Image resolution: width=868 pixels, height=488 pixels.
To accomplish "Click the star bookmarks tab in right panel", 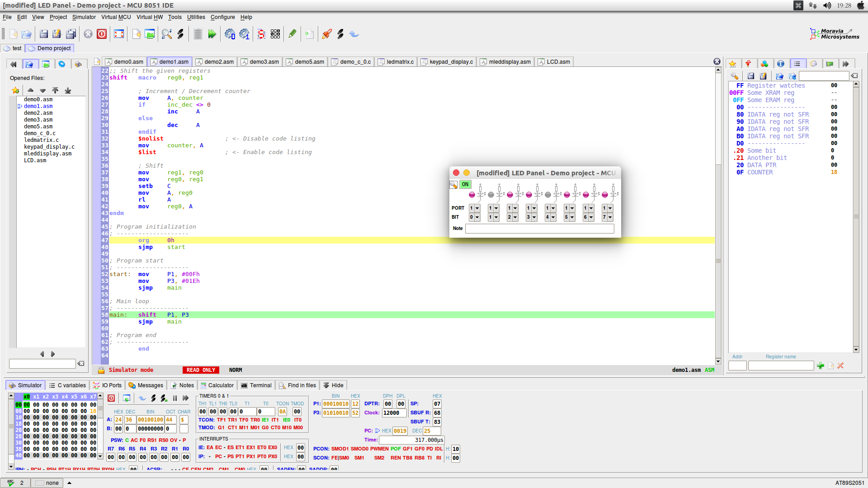I will click(733, 64).
